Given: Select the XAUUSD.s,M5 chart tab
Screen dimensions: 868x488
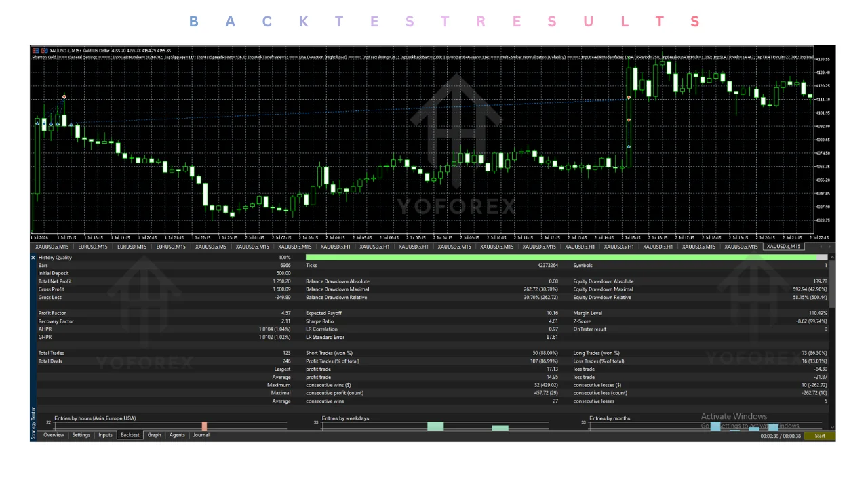Looking at the screenshot, I should (x=211, y=247).
